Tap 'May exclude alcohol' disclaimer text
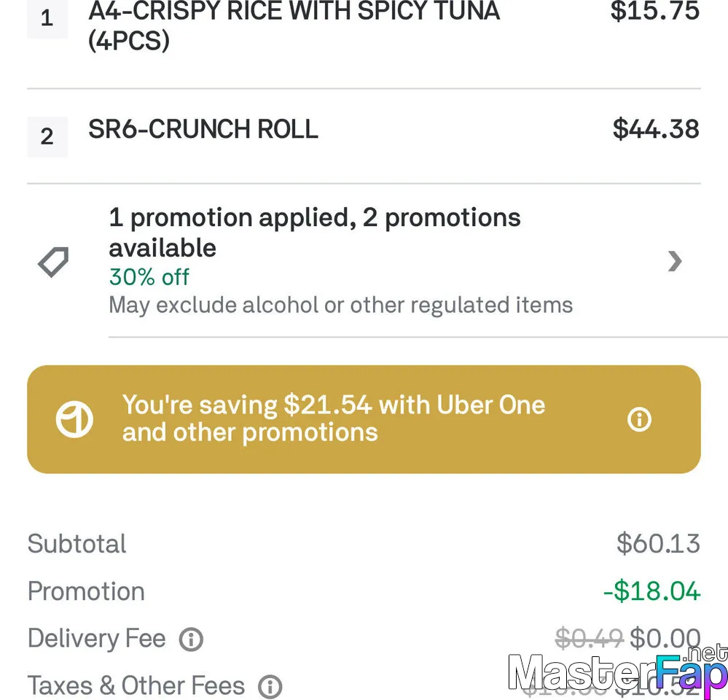This screenshot has height=700, width=728. 341,306
